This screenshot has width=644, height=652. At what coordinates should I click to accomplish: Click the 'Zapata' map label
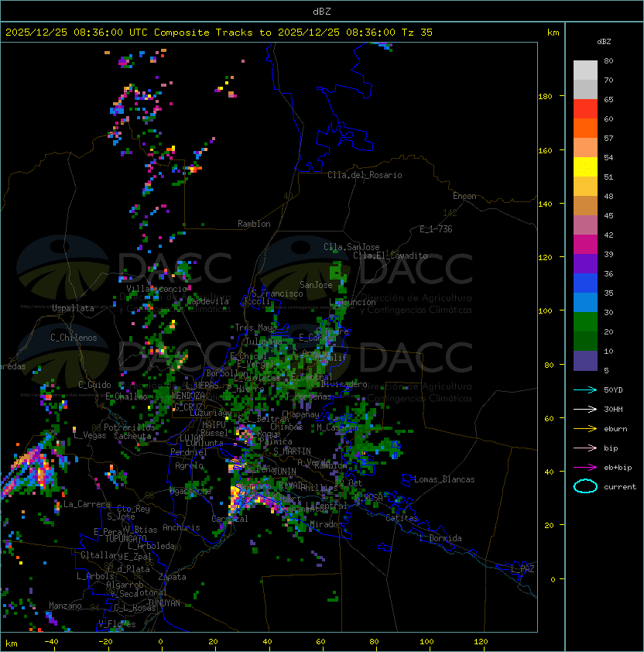pyautogui.click(x=172, y=577)
